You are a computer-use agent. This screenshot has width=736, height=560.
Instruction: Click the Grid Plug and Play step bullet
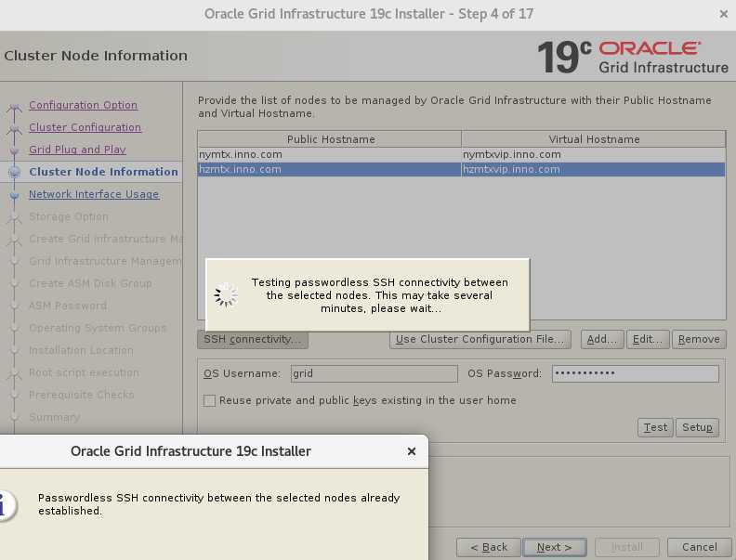pos(15,150)
